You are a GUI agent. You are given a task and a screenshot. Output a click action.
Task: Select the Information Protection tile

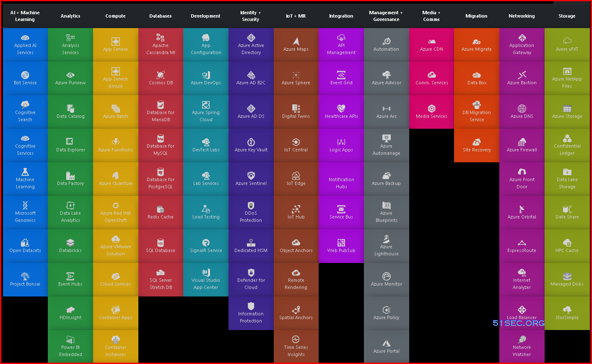[251, 313]
